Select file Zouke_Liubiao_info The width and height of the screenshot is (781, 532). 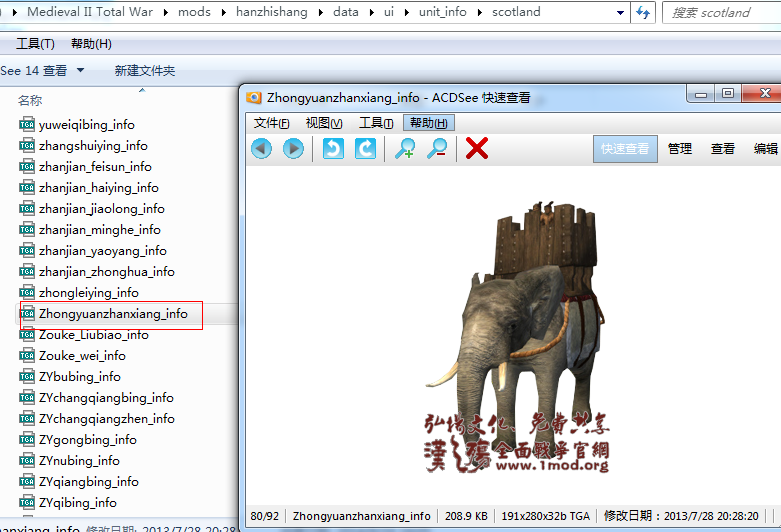[94, 335]
